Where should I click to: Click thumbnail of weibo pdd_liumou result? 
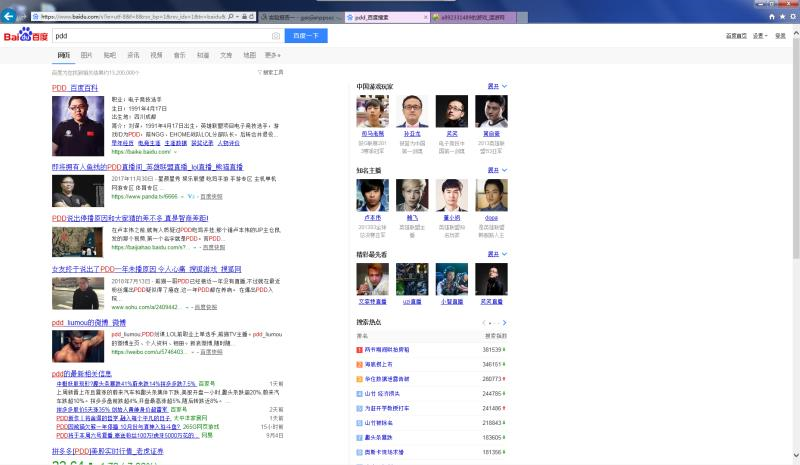pyautogui.click(x=78, y=346)
